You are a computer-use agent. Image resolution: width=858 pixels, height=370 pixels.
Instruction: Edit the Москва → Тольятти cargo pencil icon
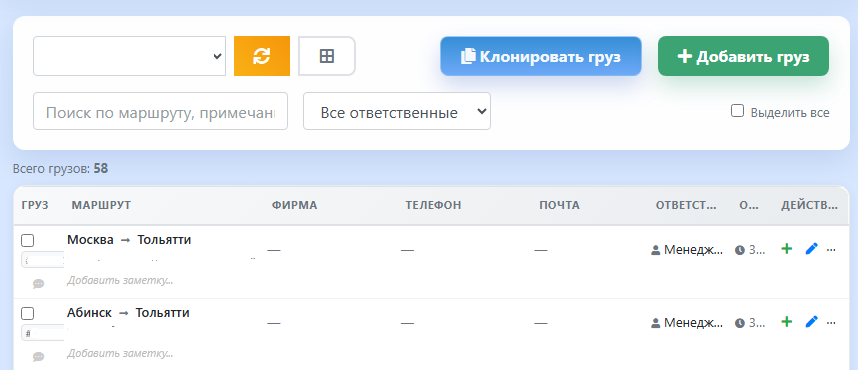(x=811, y=249)
